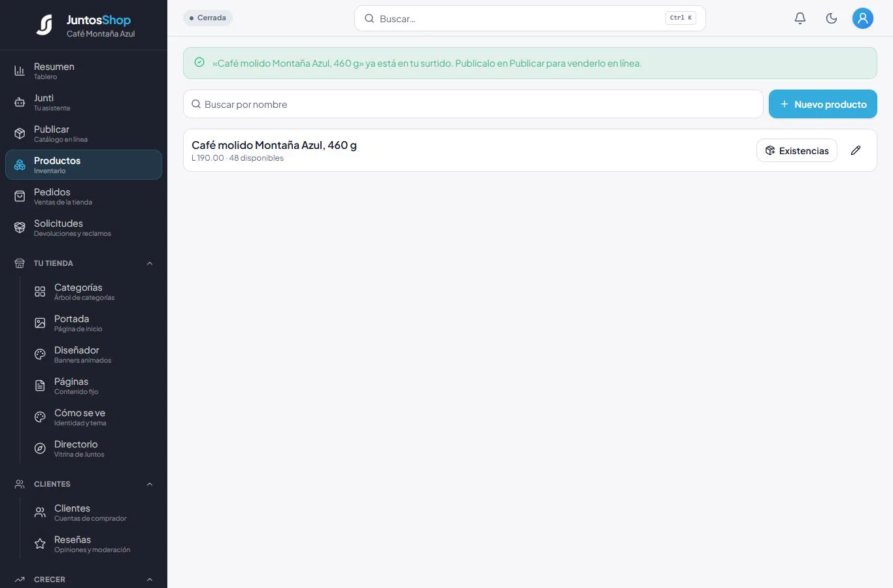This screenshot has height=588, width=893.
Task: Select Productos inventory menu item
Action: 84,165
